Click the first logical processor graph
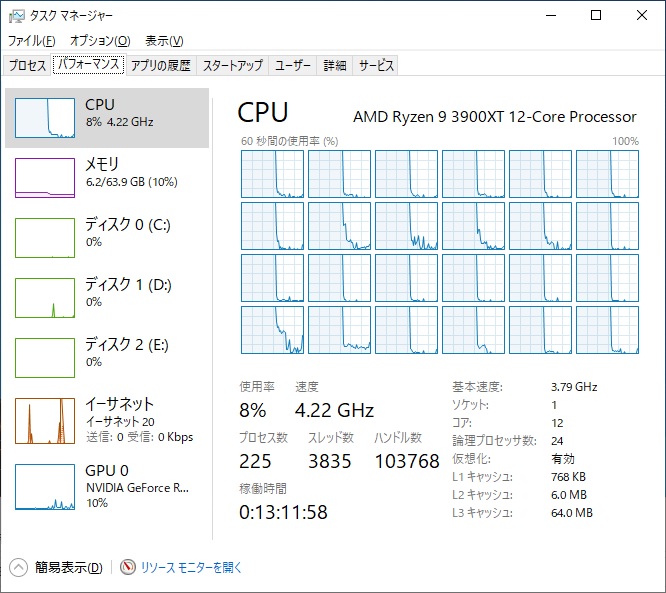 (272, 174)
